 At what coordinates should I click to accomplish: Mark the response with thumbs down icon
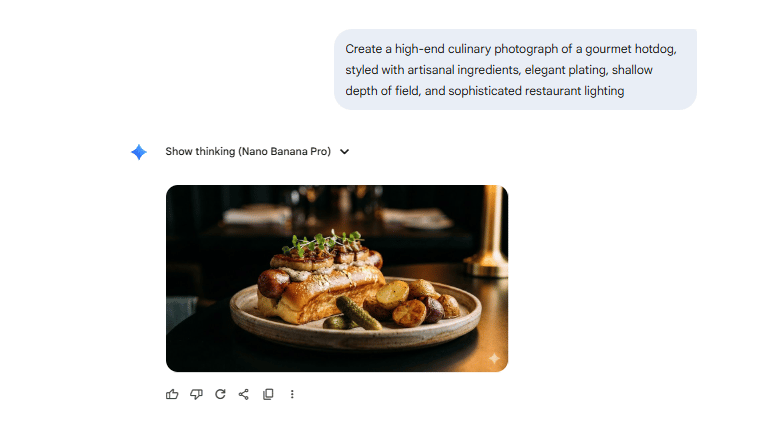[x=196, y=394]
